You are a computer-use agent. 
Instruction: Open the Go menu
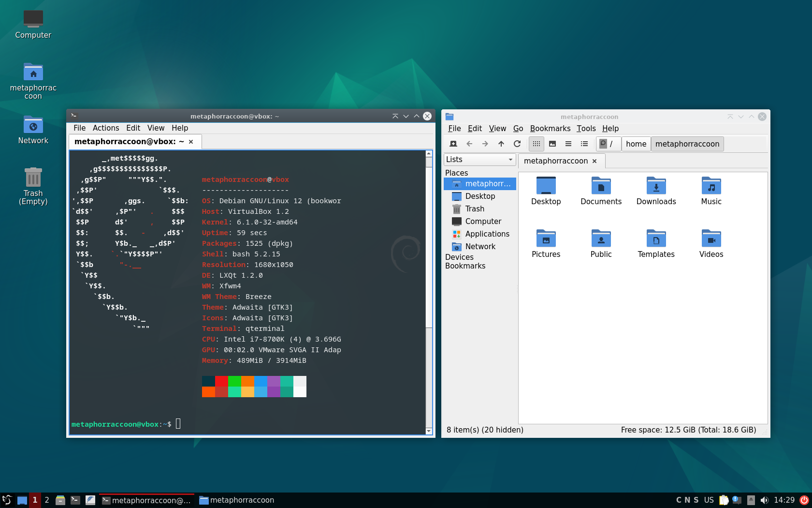click(x=518, y=129)
